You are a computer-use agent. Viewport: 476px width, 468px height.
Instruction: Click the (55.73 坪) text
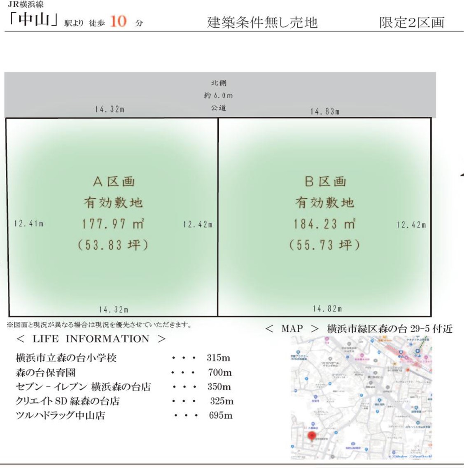tap(324, 245)
